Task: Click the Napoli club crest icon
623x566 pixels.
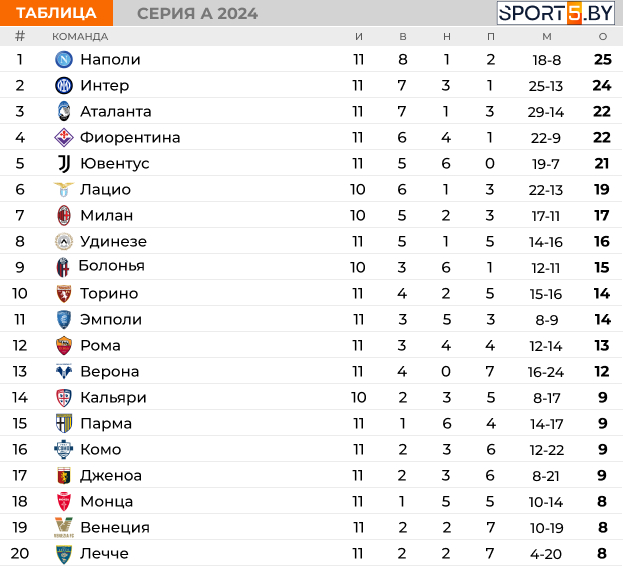Action: [64, 60]
